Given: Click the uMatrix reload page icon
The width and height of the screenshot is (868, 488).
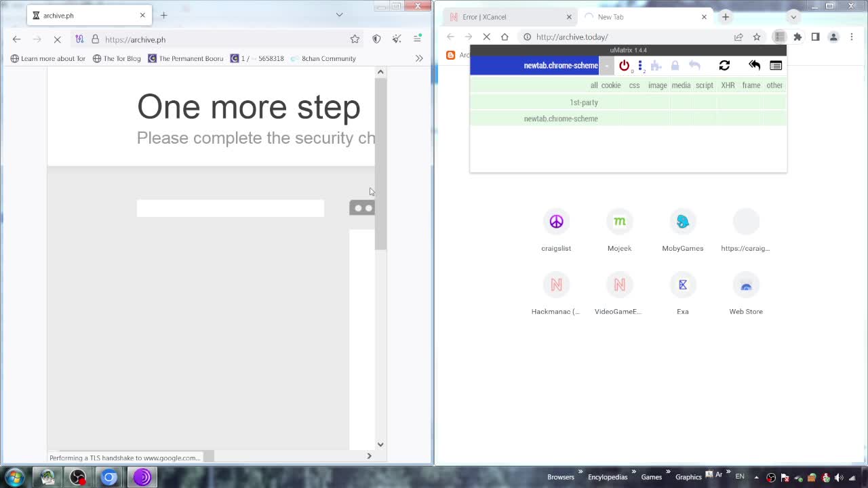Looking at the screenshot, I should pyautogui.click(x=724, y=66).
